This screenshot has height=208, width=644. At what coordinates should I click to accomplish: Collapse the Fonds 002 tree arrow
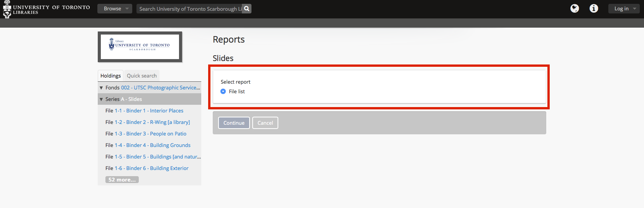(x=101, y=88)
